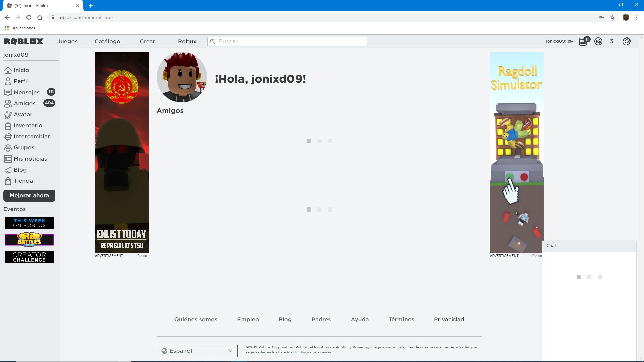The image size is (644, 362).
Task: Click the Mejorar ahora button
Action: 29,196
